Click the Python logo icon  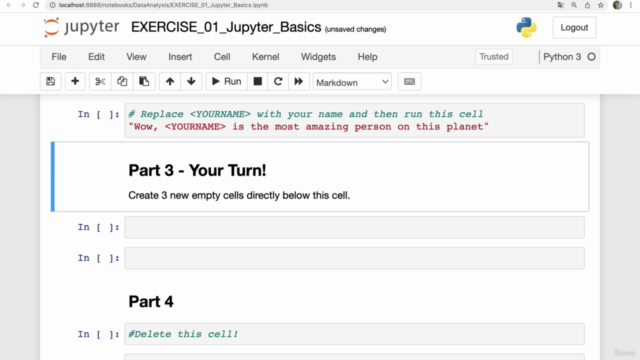pos(526,27)
